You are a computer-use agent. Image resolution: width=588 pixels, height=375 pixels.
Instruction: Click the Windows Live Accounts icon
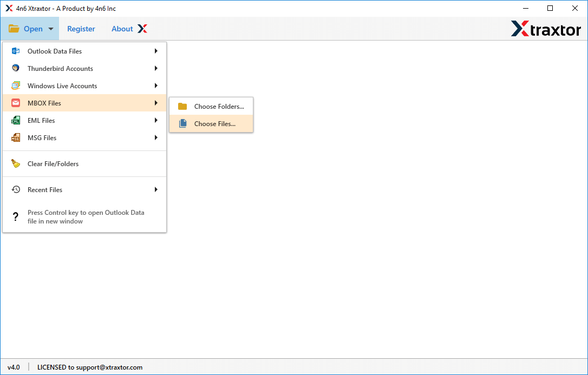tap(16, 86)
